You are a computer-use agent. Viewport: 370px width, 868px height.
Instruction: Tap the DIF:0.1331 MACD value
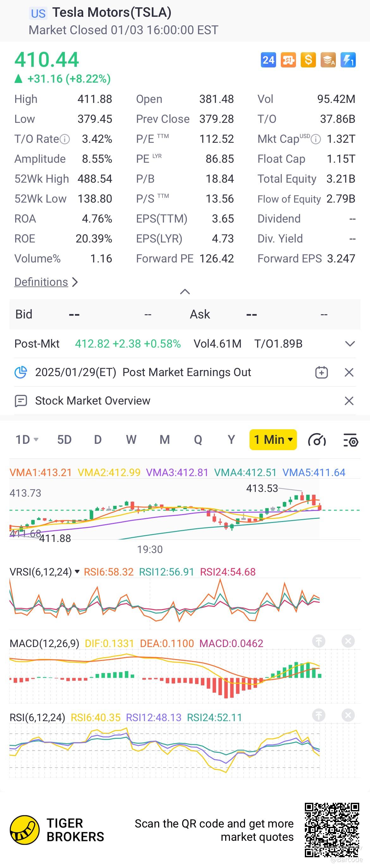109,643
